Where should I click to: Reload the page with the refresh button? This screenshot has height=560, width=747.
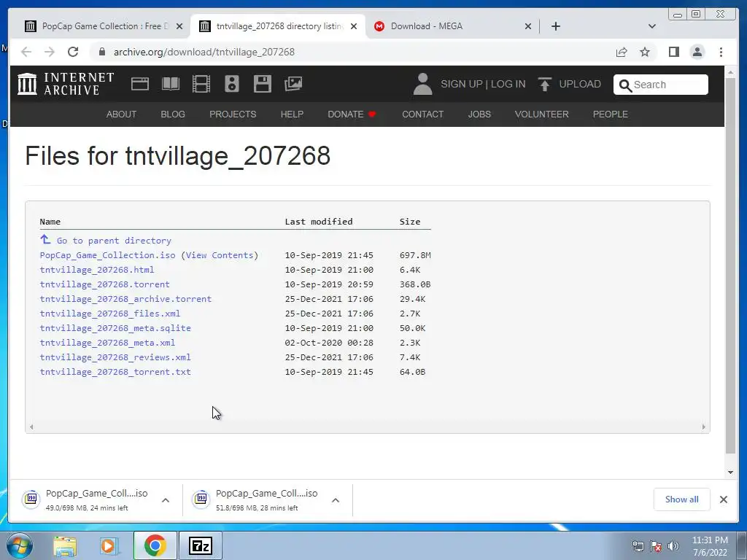73,52
